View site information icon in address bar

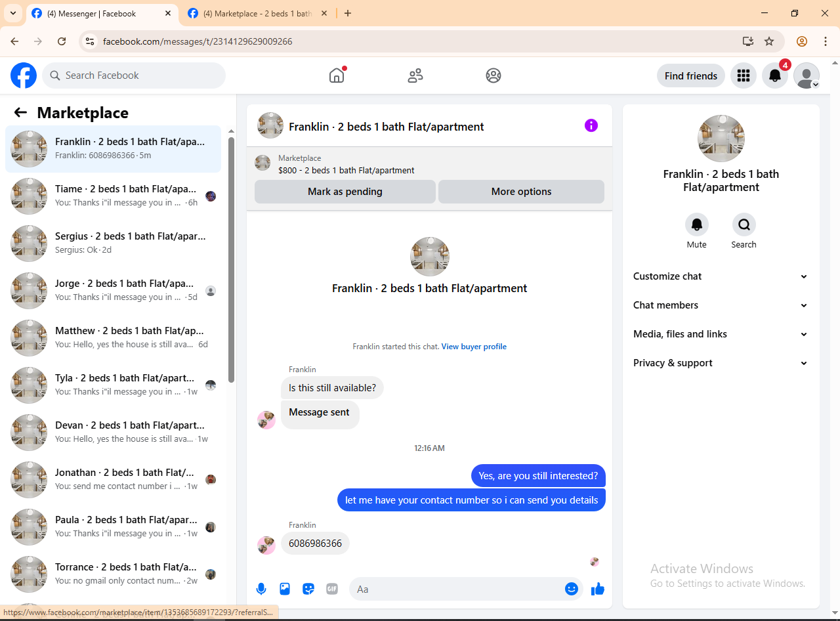coord(91,41)
